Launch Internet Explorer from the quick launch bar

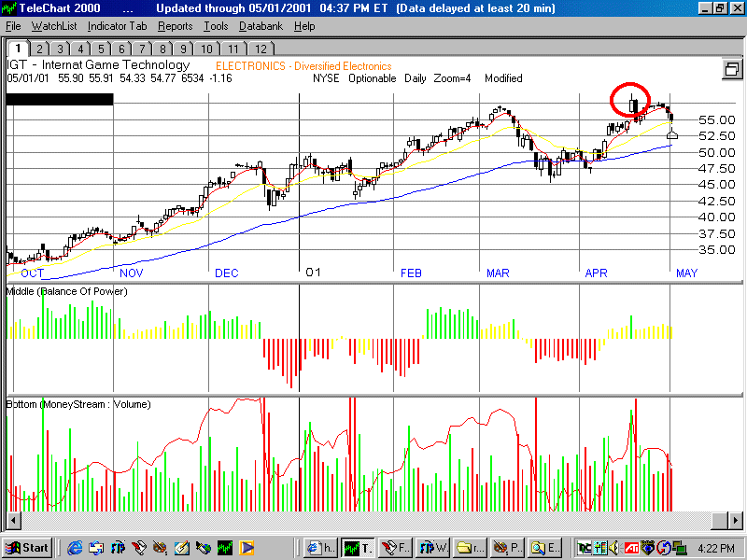[x=75, y=548]
